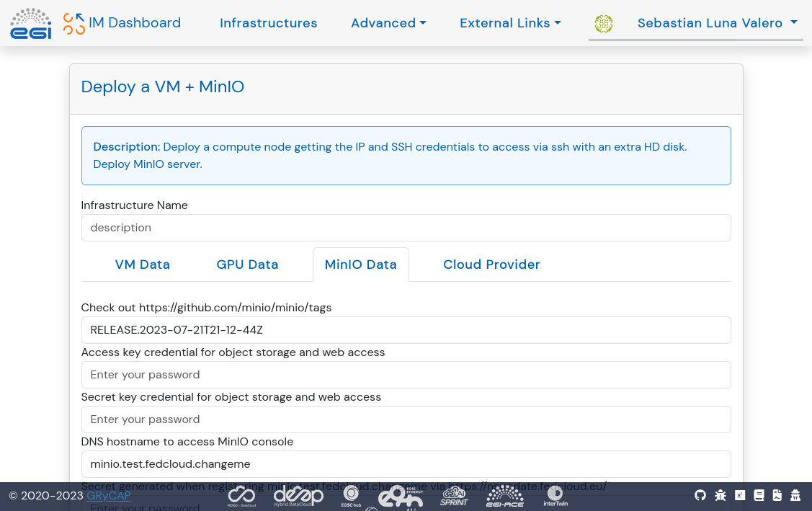Screen dimensions: 812x511
Task: Open the GitHub icon in footer
Action: [x=700, y=495]
